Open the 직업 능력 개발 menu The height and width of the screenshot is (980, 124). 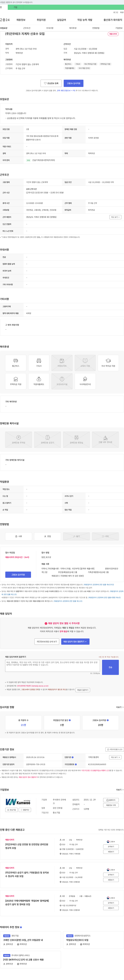[x=85, y=20]
